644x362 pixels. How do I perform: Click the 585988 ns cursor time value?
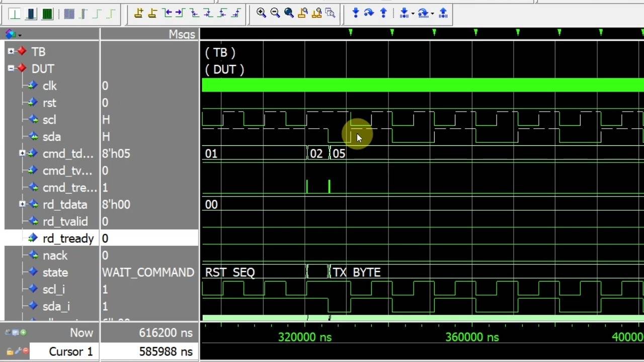(x=166, y=351)
